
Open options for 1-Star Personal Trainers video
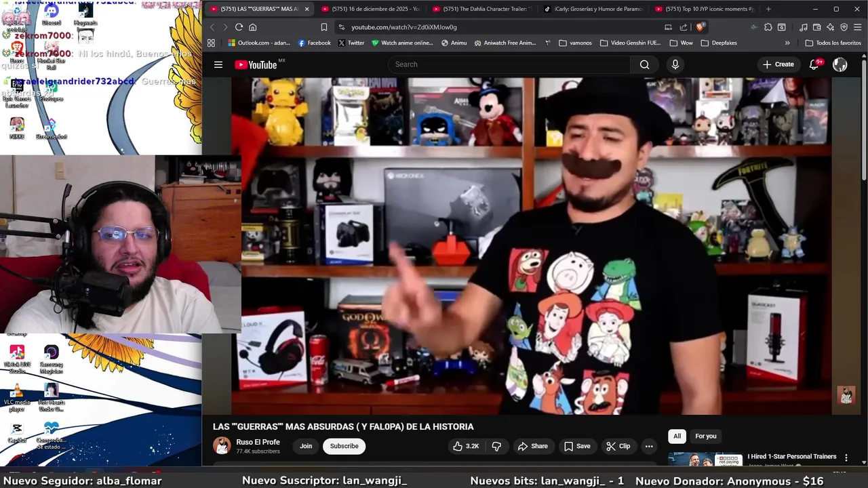846,458
